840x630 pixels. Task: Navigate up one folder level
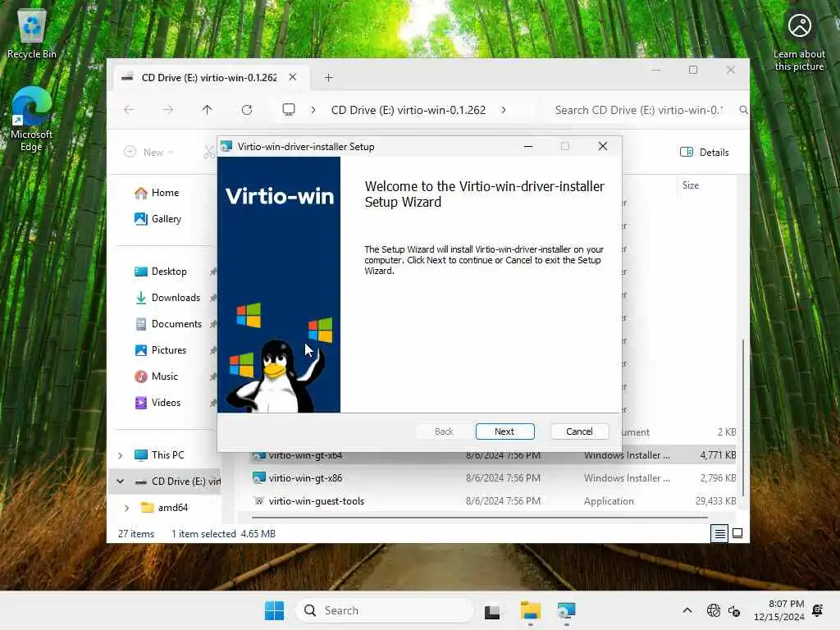point(208,110)
